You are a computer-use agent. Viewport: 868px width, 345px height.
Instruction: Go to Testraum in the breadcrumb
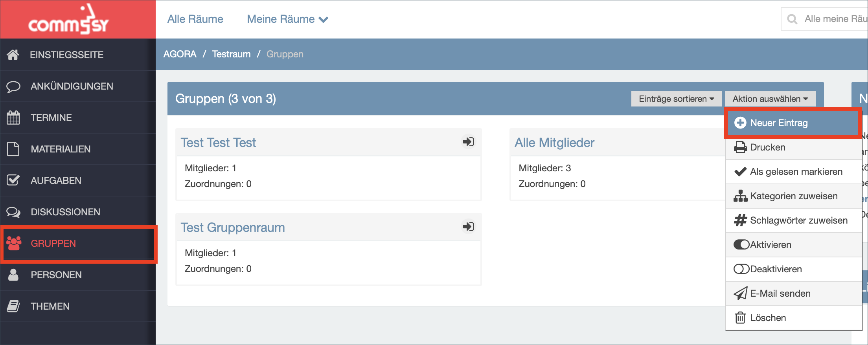coord(231,54)
